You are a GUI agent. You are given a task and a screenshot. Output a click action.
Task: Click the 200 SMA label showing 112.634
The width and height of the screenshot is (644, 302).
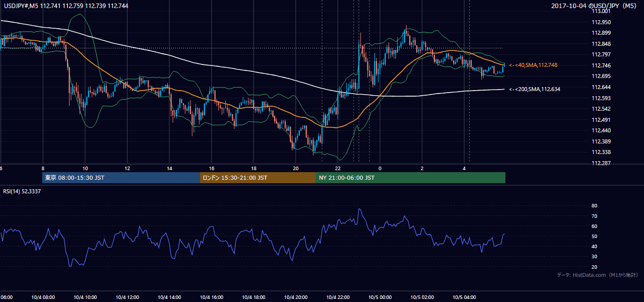(534, 89)
